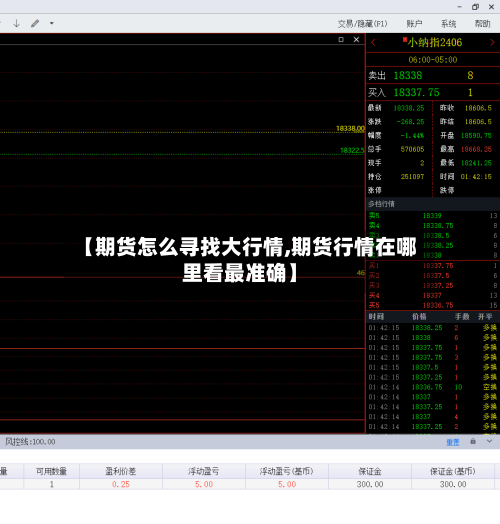The width and height of the screenshot is (500, 524).
Task: Select the 盈利价差 cell 0.25
Action: click(x=121, y=485)
